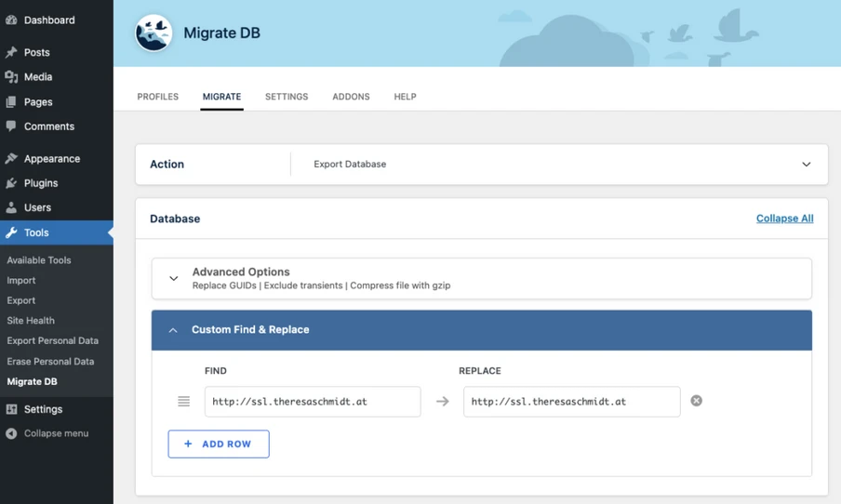This screenshot has height=504, width=841.
Task: Open the Help tab
Action: pyautogui.click(x=405, y=97)
